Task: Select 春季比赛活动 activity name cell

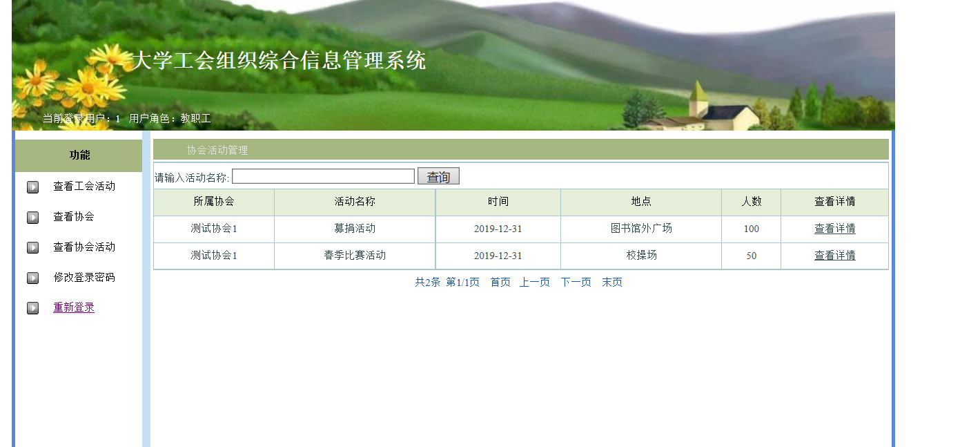Action: point(355,256)
